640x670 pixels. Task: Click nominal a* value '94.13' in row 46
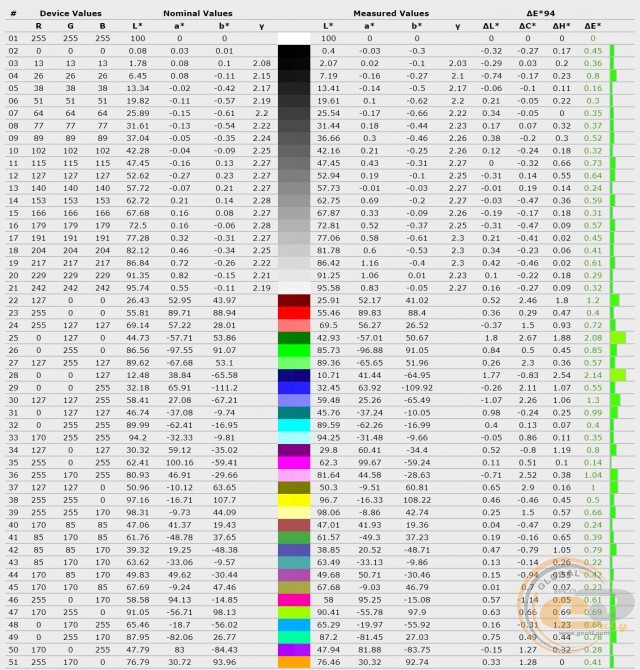(179, 600)
